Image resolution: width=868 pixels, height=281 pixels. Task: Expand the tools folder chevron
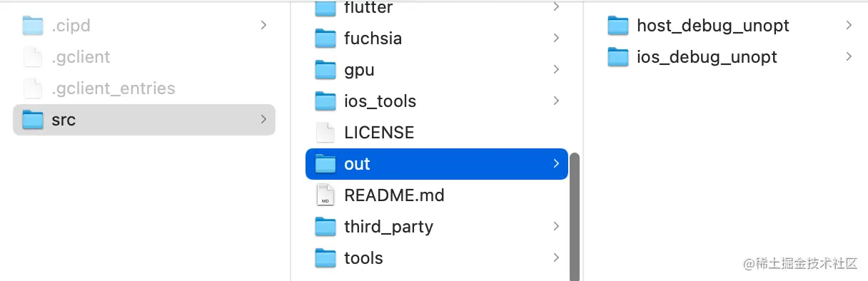tap(556, 258)
